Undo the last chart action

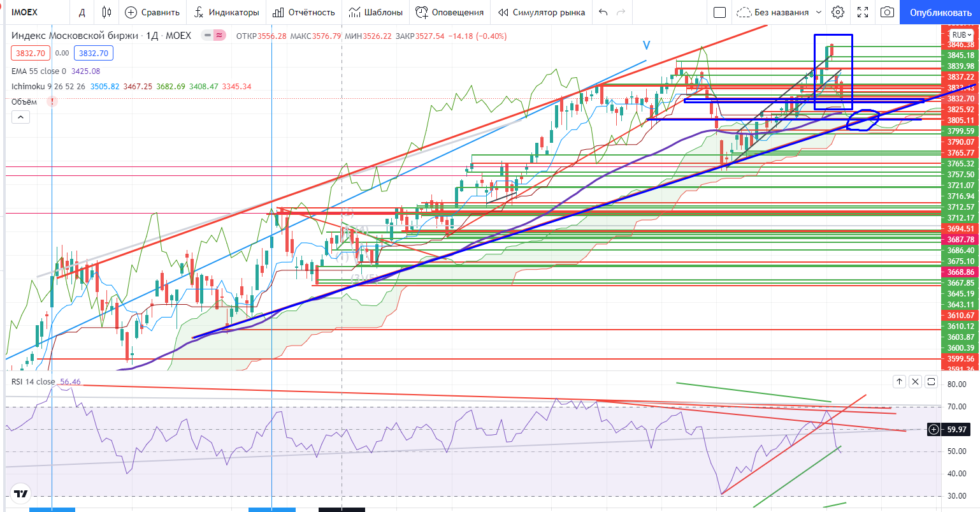click(603, 12)
